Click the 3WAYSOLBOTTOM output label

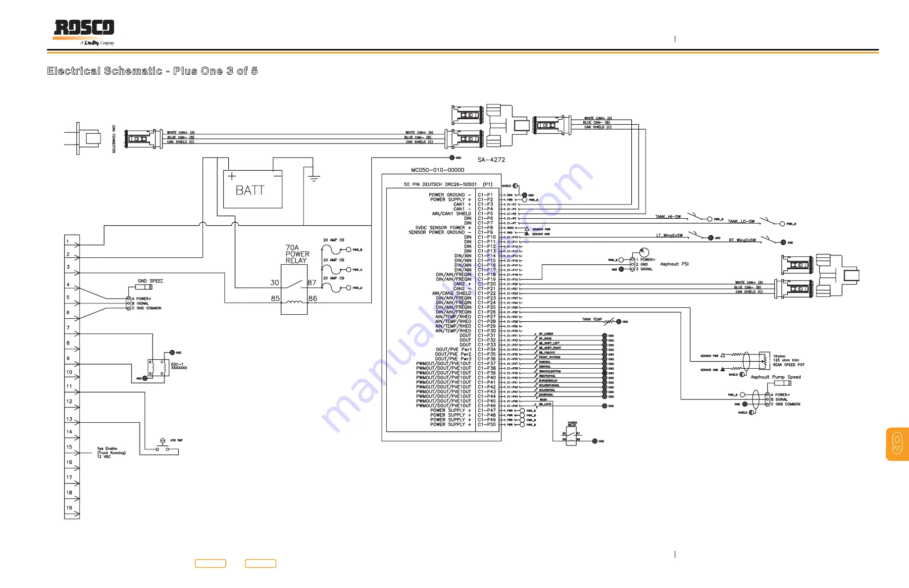550,371
